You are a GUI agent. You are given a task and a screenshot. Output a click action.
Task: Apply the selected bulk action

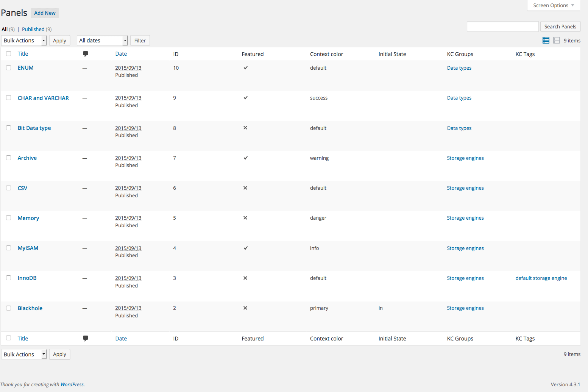pos(59,40)
